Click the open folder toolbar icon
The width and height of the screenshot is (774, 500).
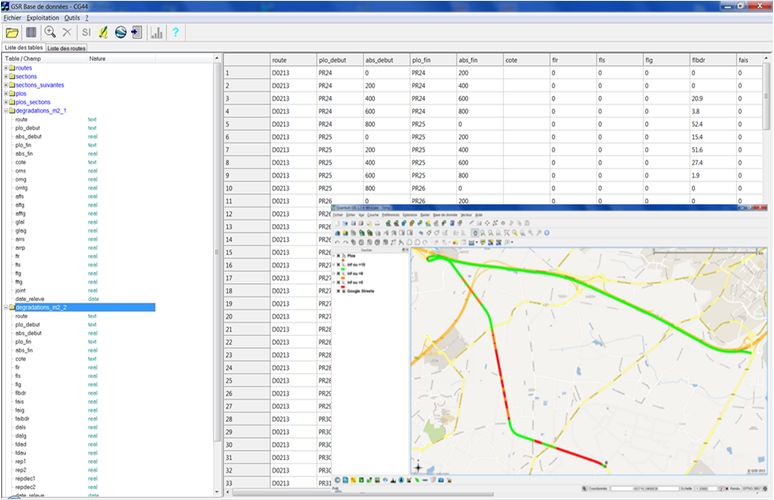pos(12,33)
